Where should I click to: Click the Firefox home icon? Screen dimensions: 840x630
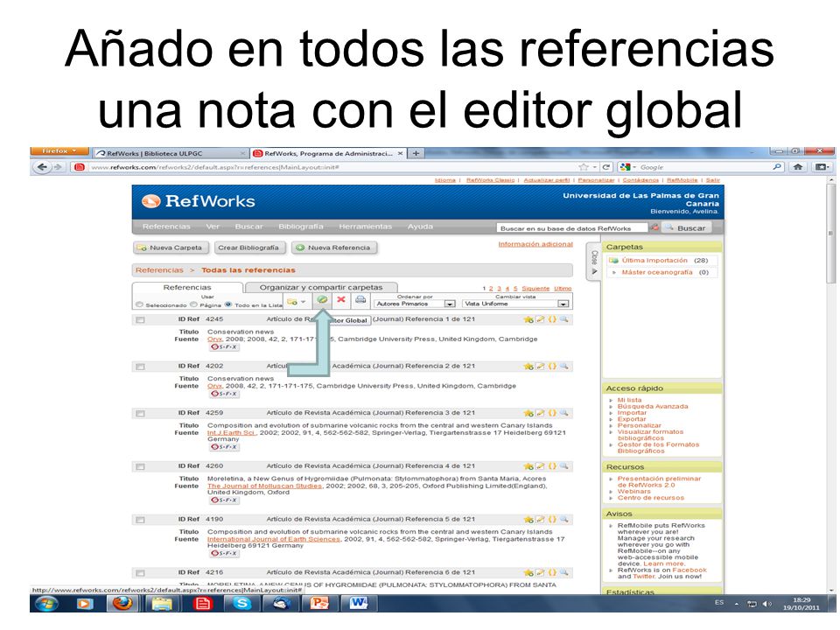pos(798,167)
